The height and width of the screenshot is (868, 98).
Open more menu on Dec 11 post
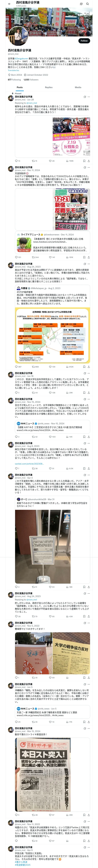89,167
